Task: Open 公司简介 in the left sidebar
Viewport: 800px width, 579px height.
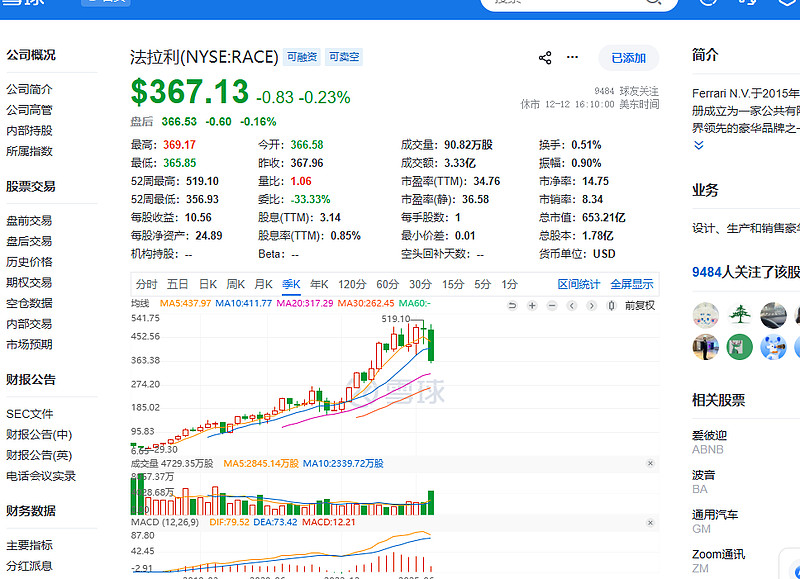Action: (29, 90)
